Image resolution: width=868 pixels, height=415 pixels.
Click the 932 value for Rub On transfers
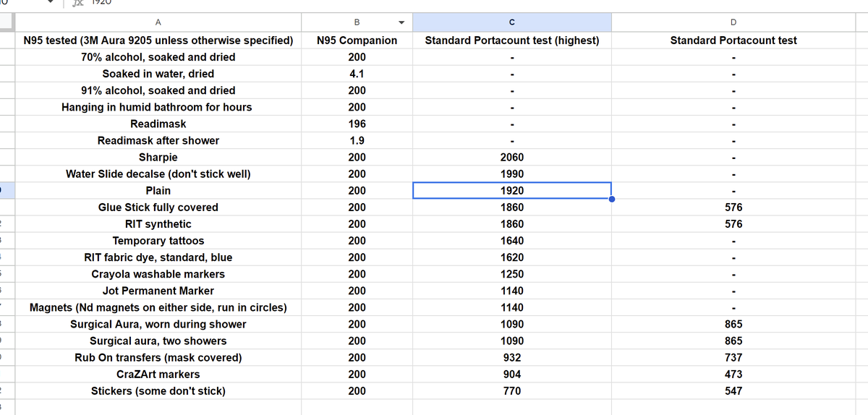(512, 357)
